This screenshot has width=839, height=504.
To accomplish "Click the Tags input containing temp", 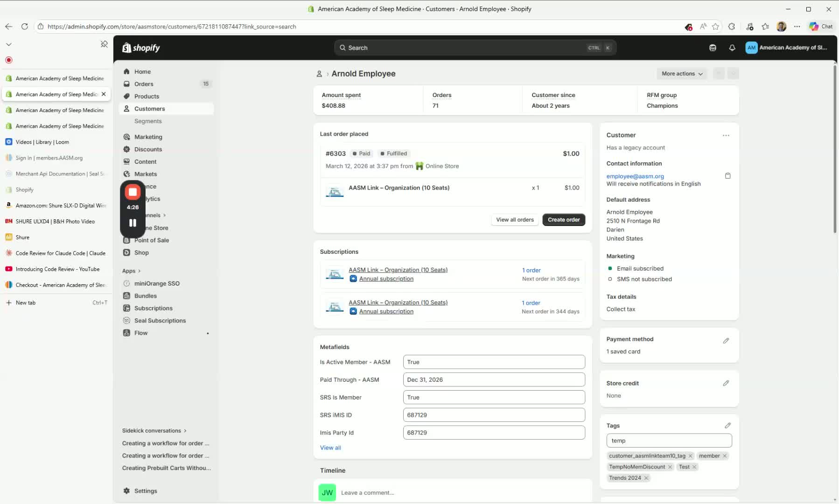I will click(x=669, y=441).
